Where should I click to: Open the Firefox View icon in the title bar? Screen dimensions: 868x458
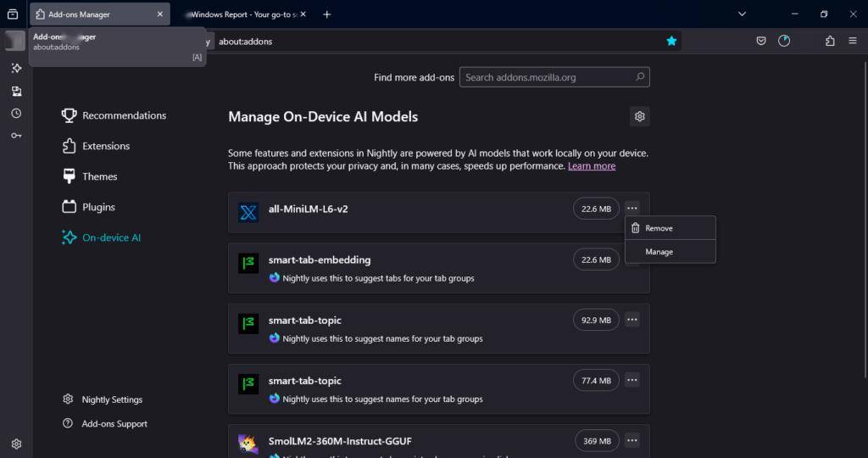12,14
